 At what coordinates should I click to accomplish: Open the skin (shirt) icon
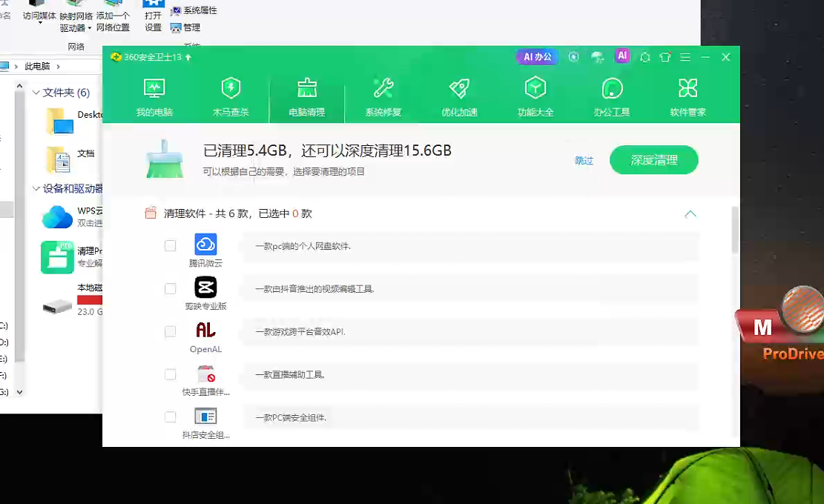click(665, 56)
